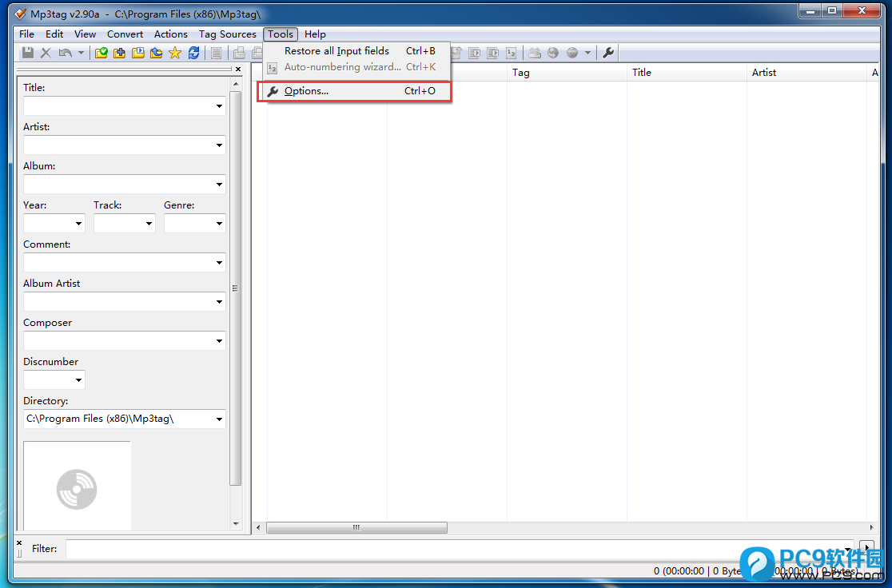892x588 pixels.
Task: Close the open Tools menu
Action: click(x=281, y=34)
